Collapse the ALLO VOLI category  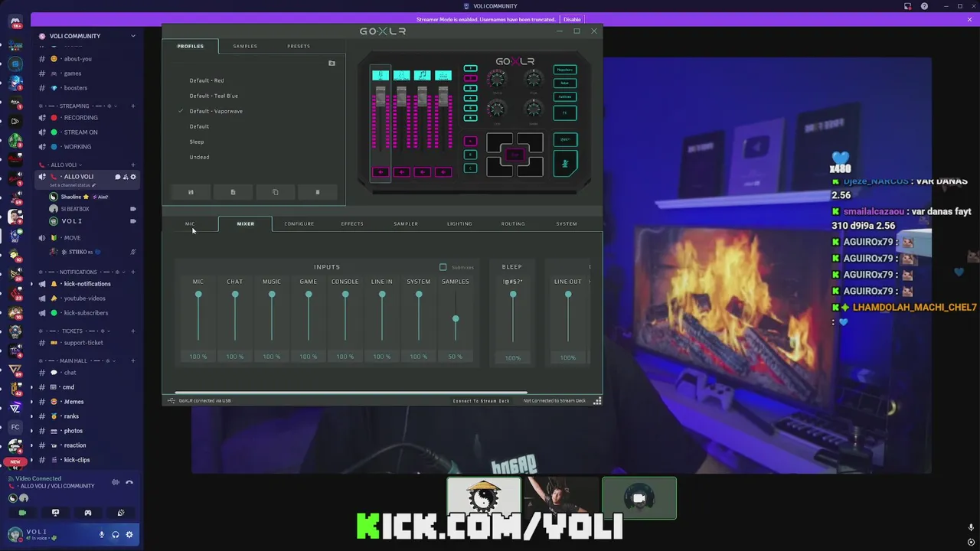[x=63, y=165]
